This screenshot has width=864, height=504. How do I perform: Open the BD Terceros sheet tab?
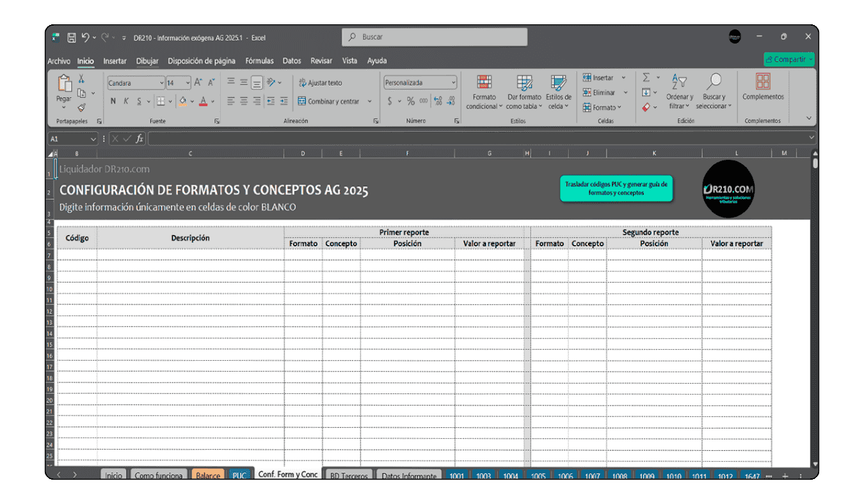click(348, 476)
